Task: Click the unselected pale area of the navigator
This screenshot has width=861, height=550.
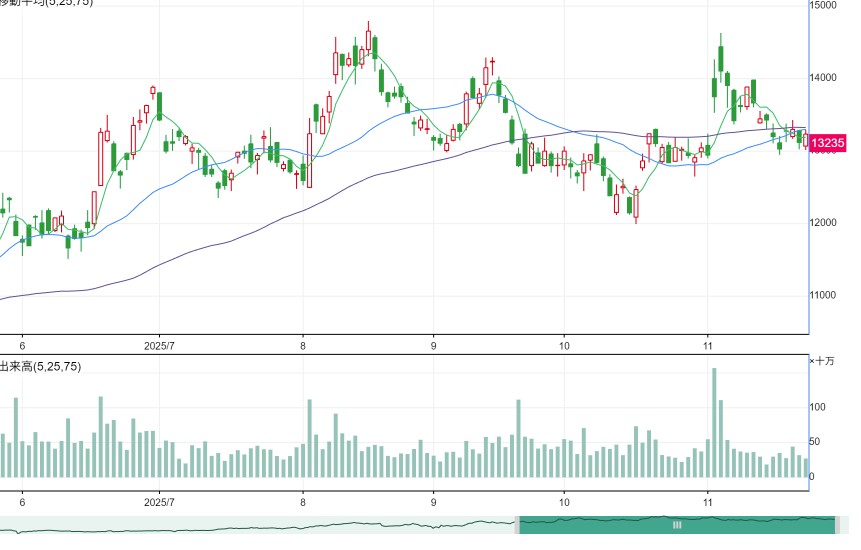Action: 257,525
